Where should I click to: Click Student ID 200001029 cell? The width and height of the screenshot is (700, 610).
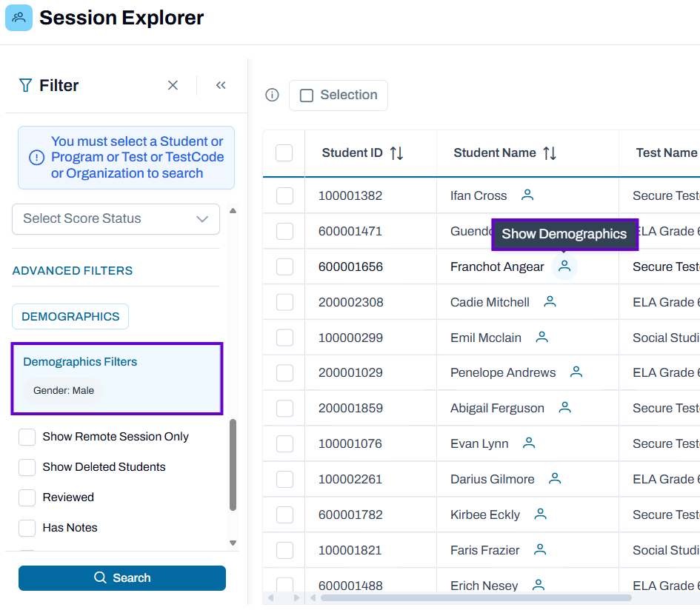tap(350, 372)
